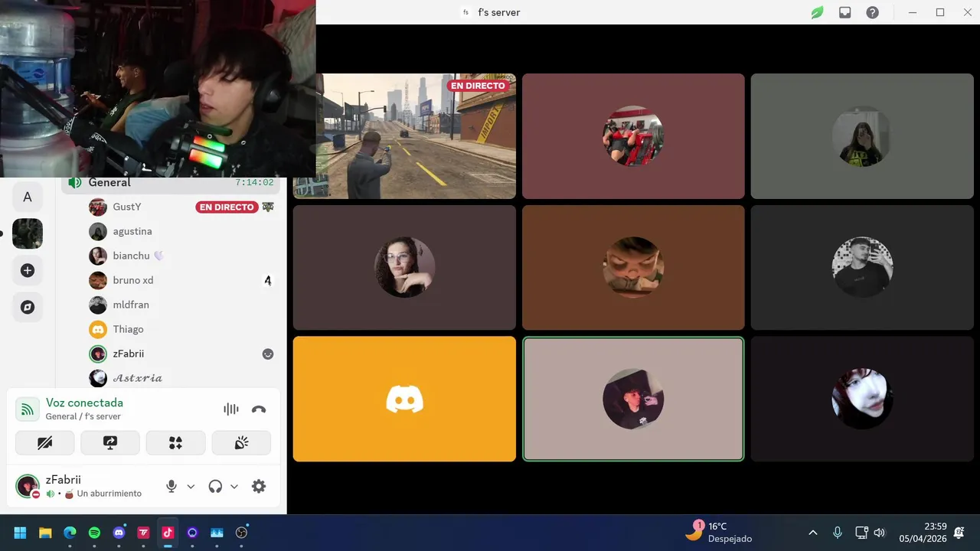The width and height of the screenshot is (980, 551).
Task: Open the server with dark avatar in sidebar
Action: (x=28, y=233)
